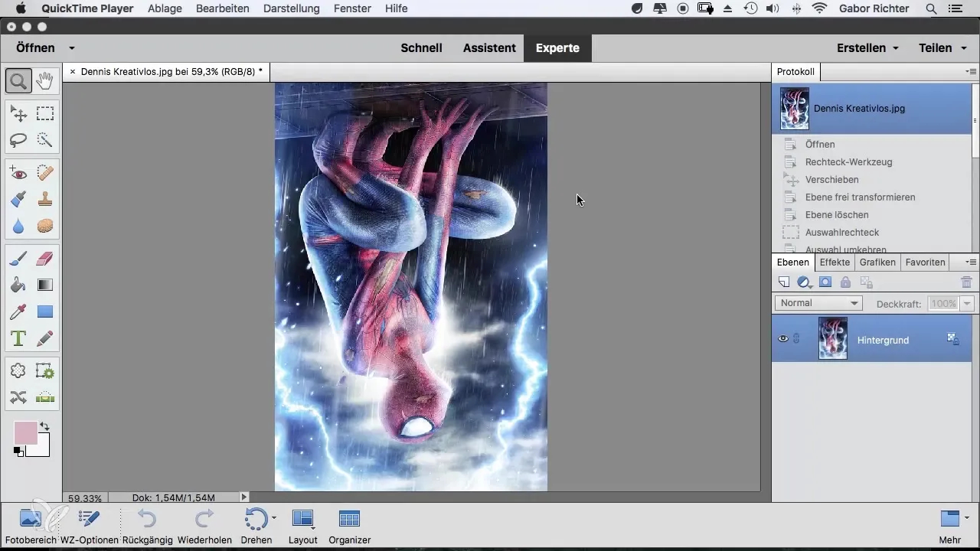Switch to the Grafiken panel tab

pos(877,262)
